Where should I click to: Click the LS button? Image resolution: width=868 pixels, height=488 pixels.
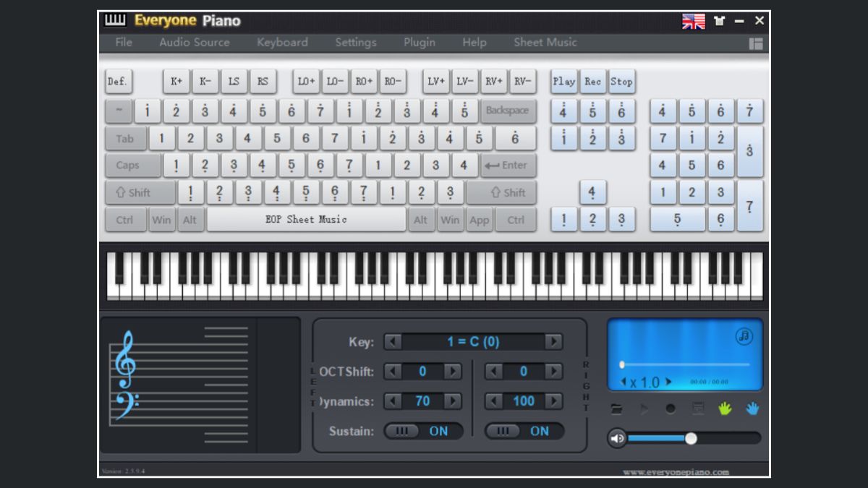click(x=234, y=82)
